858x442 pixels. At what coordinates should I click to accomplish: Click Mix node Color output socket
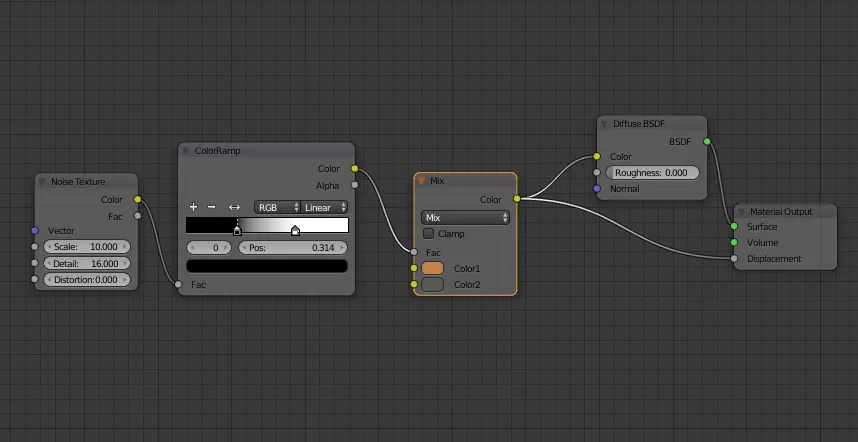click(x=517, y=199)
